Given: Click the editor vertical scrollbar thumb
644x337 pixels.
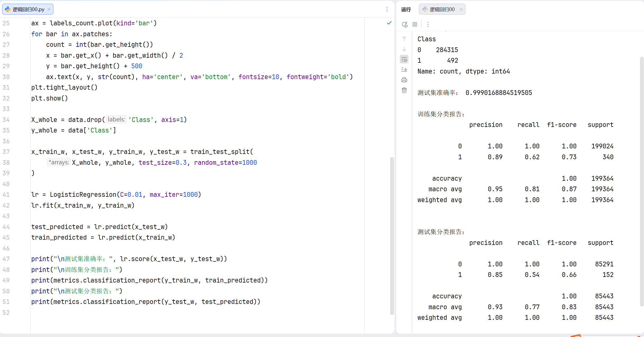Looking at the screenshot, I should 392,235.
